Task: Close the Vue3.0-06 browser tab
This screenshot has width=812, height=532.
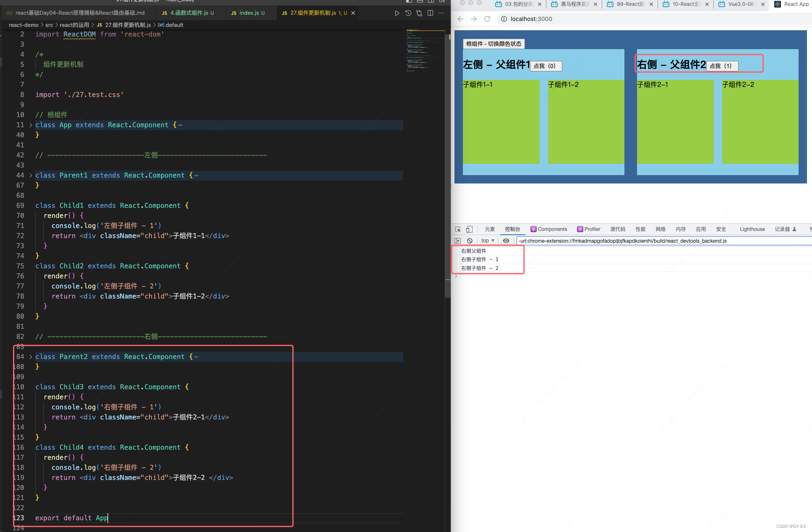Action: [x=763, y=4]
